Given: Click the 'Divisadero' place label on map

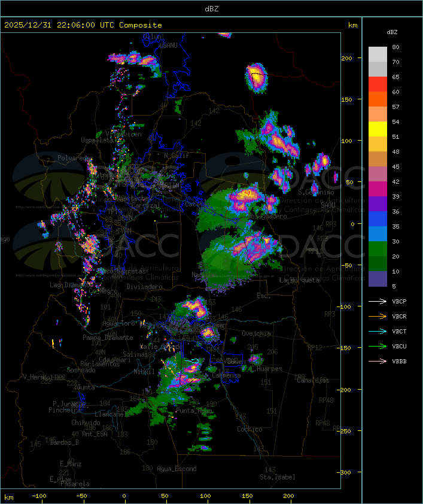Looking at the screenshot, I should [144, 286].
